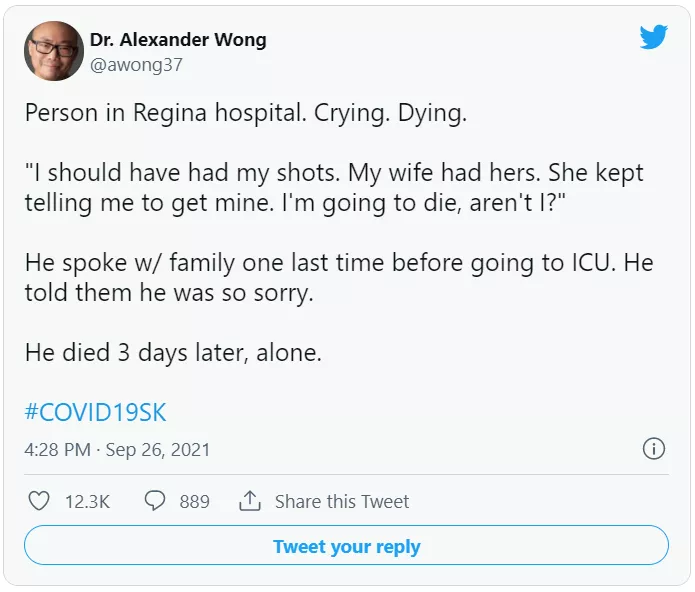Viewport: 695px width, 592px height.
Task: Open the Twitter info circle icon
Action: click(653, 449)
